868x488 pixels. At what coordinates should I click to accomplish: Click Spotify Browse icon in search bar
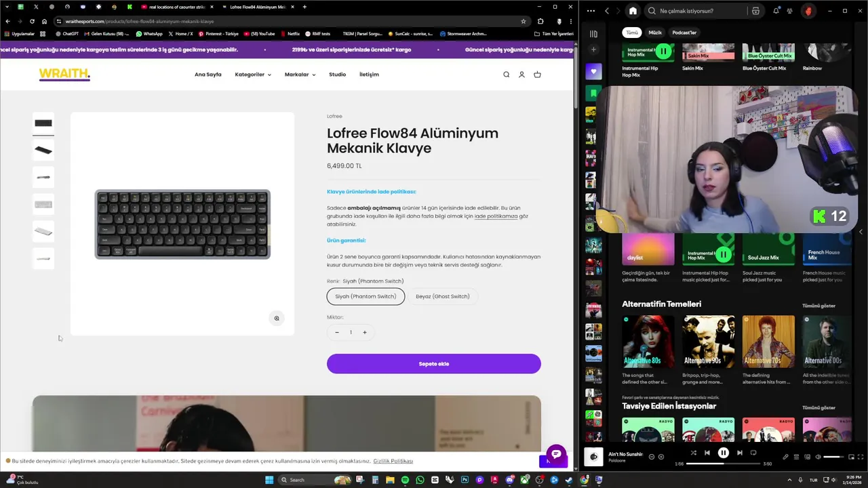[755, 11]
